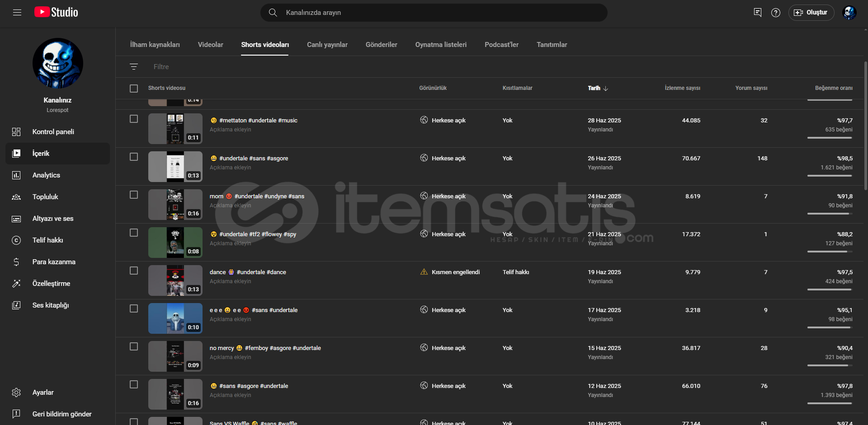Click the page vertical scrollbar
Screen dimensions: 868x425
tap(865, 126)
